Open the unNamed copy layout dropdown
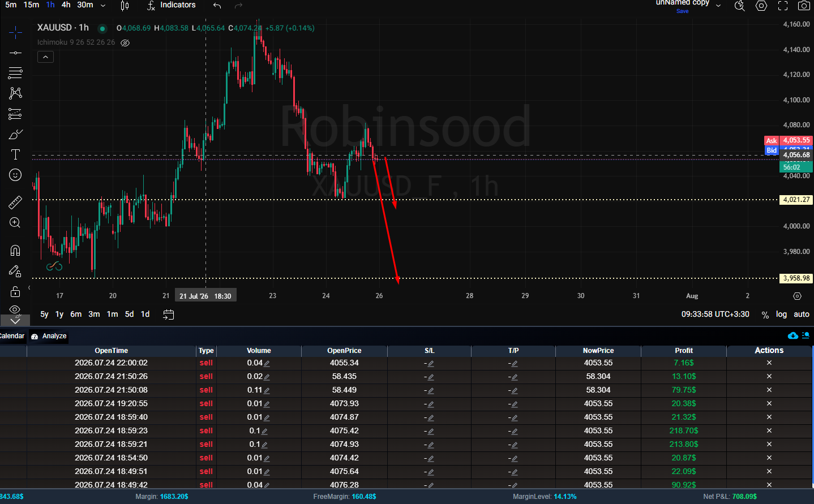This screenshot has height=504, width=814. [x=718, y=5]
